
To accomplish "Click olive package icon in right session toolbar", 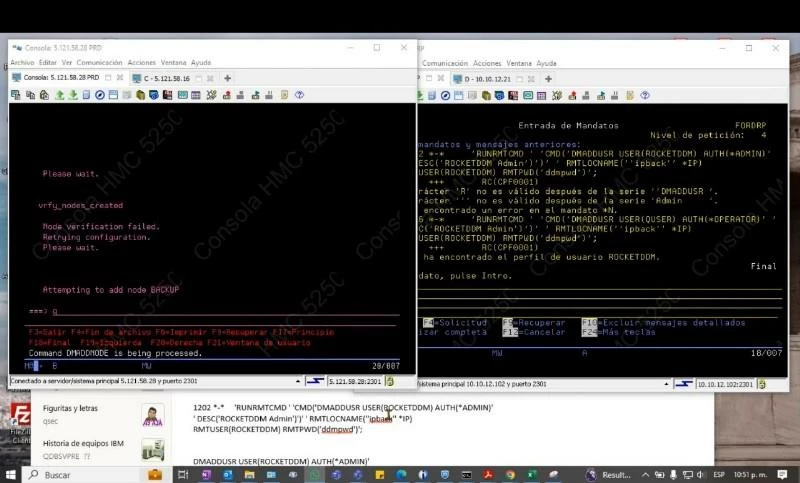I will (486, 95).
